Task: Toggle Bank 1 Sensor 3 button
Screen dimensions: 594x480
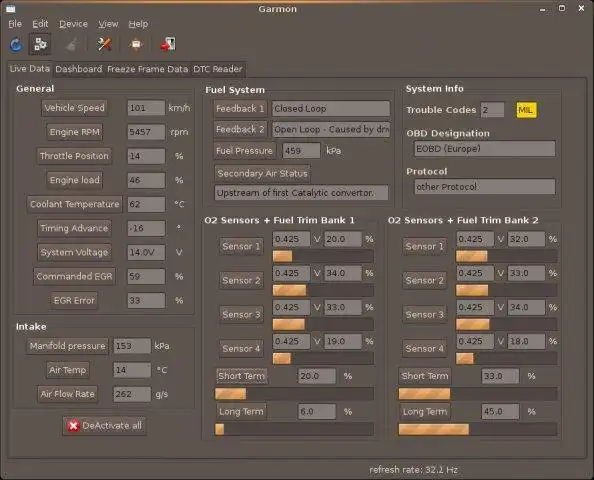Action: click(x=241, y=314)
